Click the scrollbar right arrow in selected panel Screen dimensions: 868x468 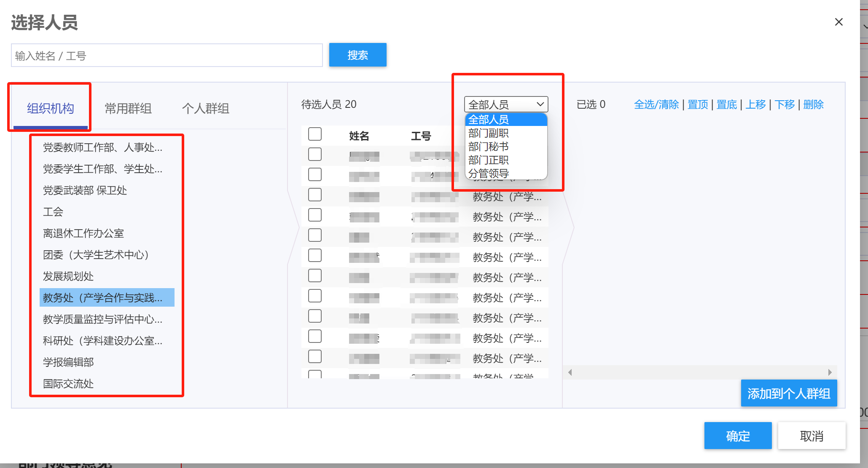(x=830, y=372)
